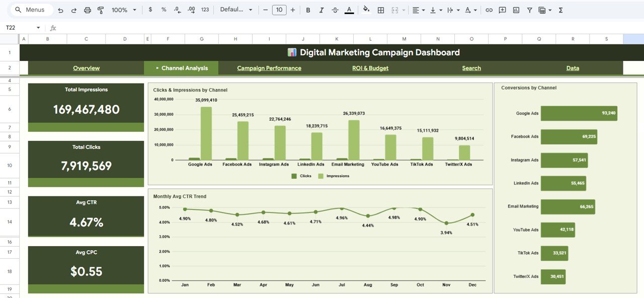Viewport: 644px width, 298px height.
Task: Select the Paint format tool
Action: 100,10
